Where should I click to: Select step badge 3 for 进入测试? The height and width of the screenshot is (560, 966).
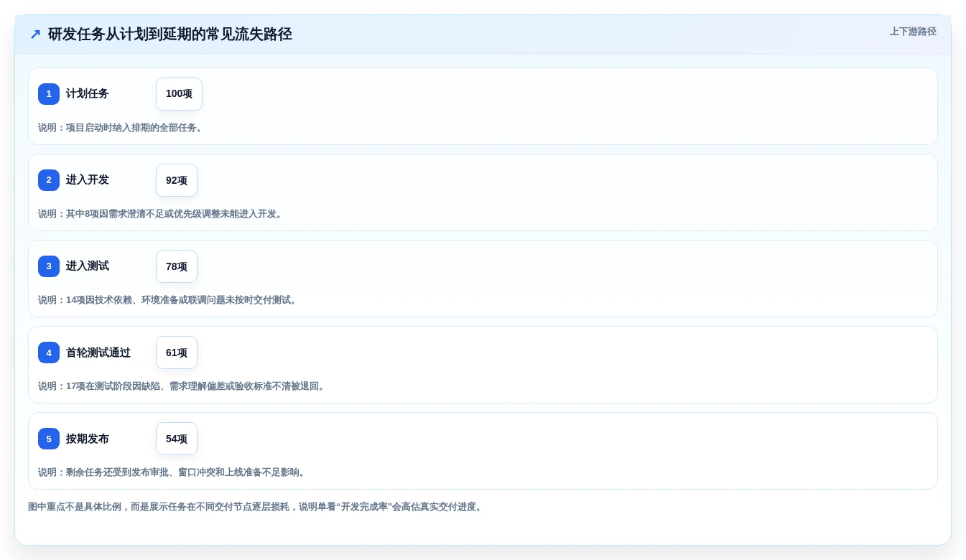49,266
